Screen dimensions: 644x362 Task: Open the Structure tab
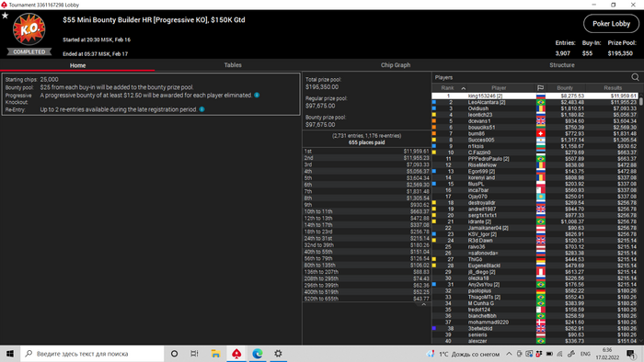[562, 65]
